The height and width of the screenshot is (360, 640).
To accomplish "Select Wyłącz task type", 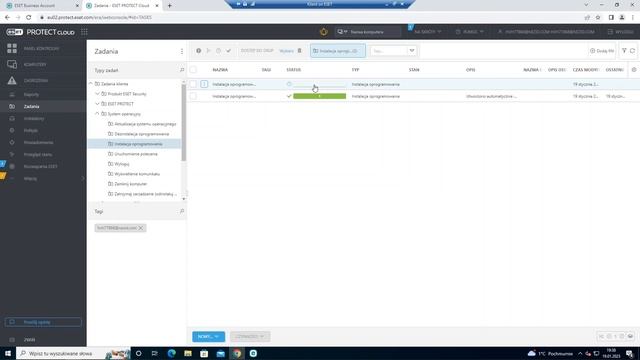I will [x=119, y=164].
